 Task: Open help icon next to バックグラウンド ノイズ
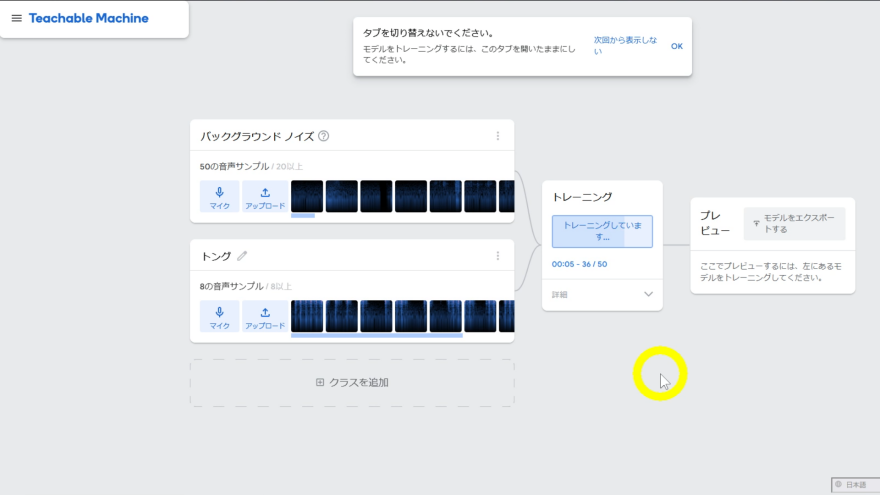[x=323, y=136]
